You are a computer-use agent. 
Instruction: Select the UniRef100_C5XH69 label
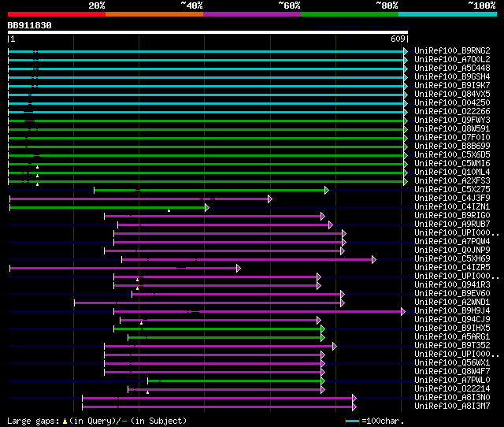(452, 259)
